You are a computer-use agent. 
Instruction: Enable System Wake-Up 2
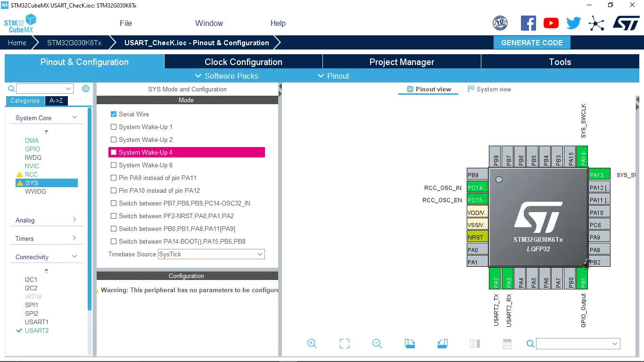coord(114,140)
